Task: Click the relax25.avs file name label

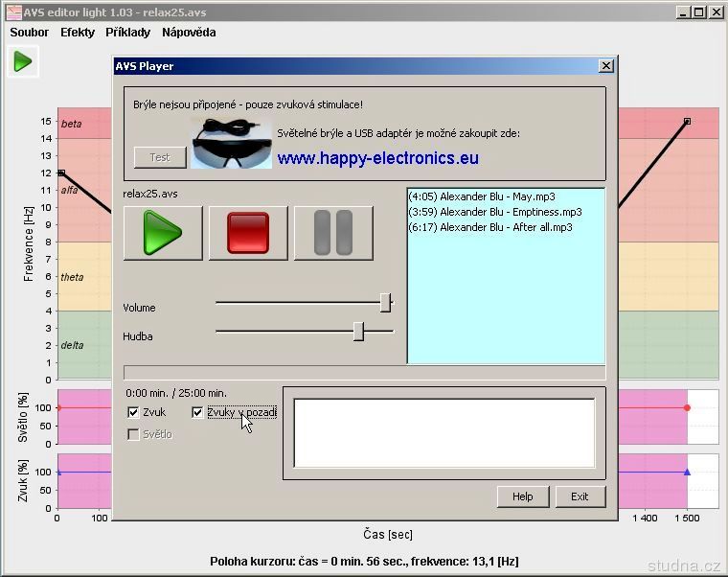Action: [x=150, y=194]
